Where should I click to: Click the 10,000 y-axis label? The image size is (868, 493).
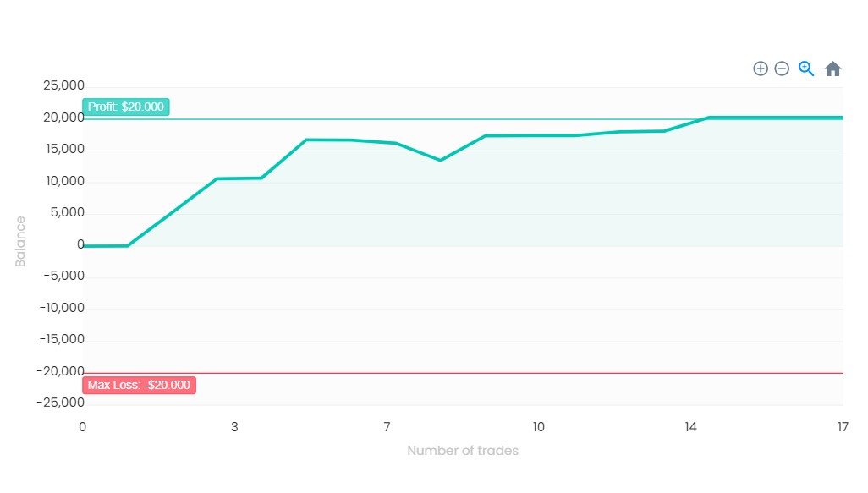(x=65, y=181)
